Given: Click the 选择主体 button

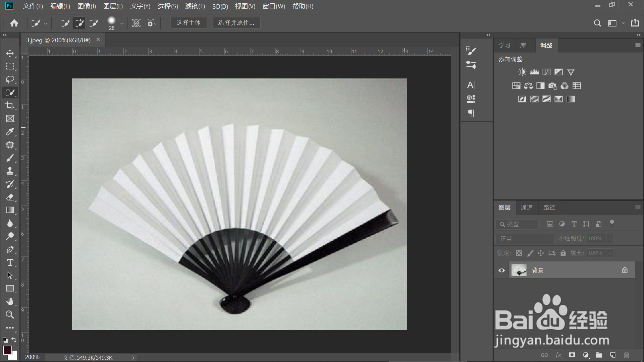Looking at the screenshot, I should 189,23.
